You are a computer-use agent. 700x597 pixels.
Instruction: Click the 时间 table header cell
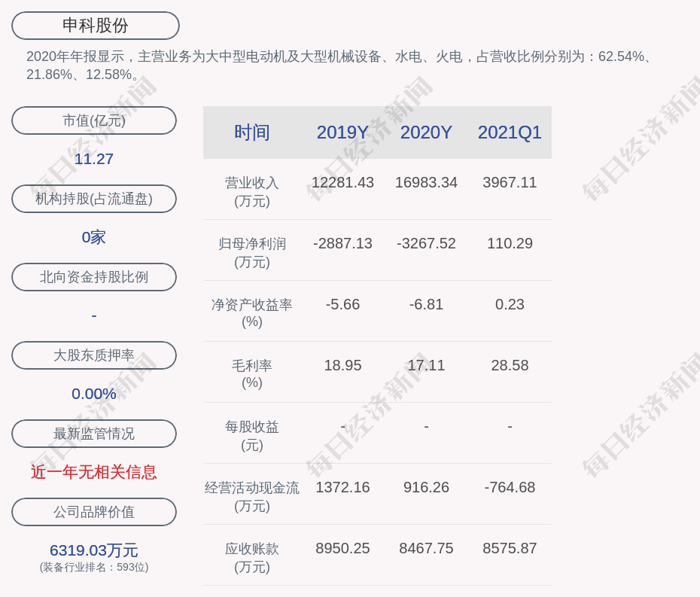(x=251, y=132)
